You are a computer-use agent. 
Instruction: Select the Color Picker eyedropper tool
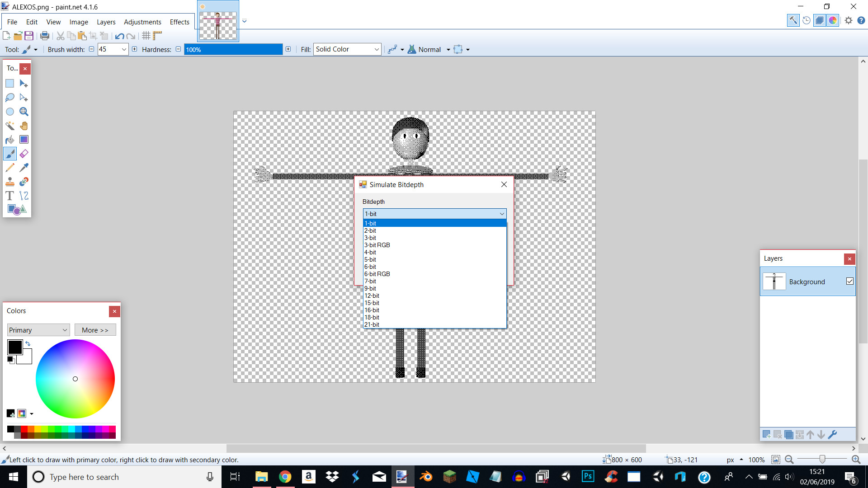[24, 168]
